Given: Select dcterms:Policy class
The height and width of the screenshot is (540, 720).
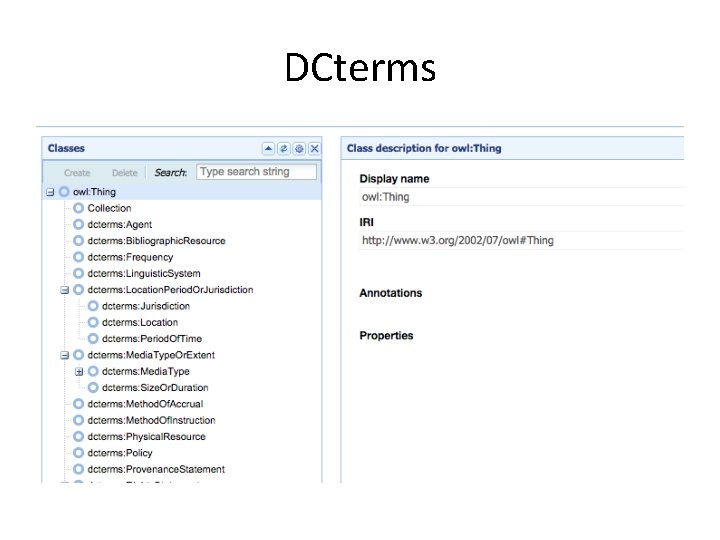Looking at the screenshot, I should 120,453.
